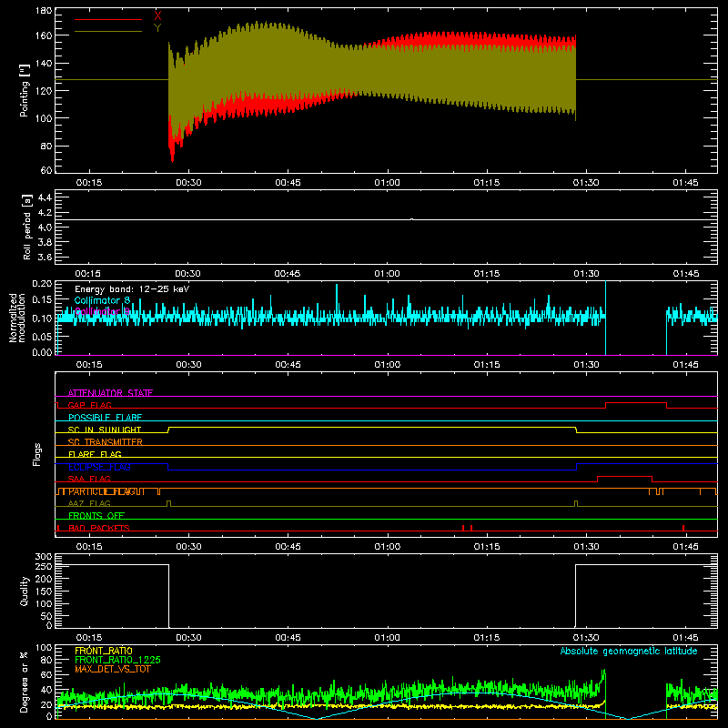This screenshot has width=728, height=728.
Task: Click the 4.4 tick on Roll period axis
Action: click(x=45, y=197)
